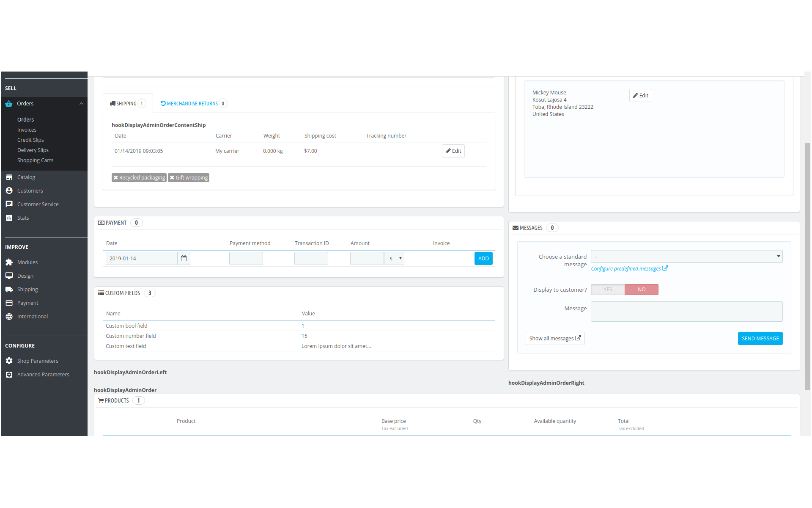The image size is (812, 508).
Task: Open Stats via its chart icon
Action: 9,218
